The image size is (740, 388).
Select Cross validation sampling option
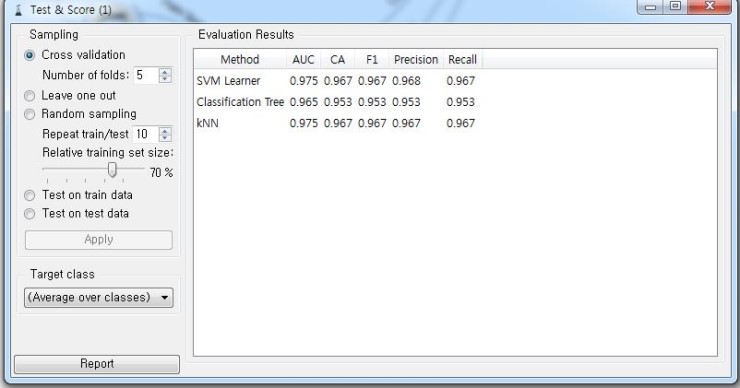[29, 55]
